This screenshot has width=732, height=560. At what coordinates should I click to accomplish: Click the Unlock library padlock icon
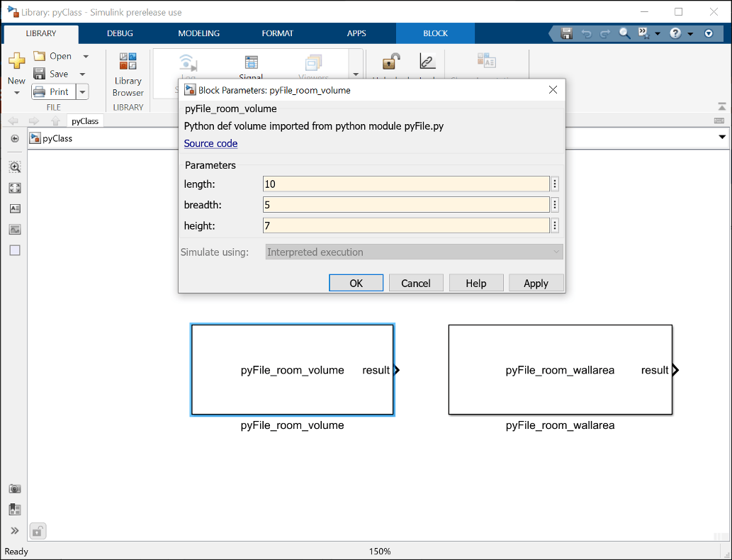391,61
